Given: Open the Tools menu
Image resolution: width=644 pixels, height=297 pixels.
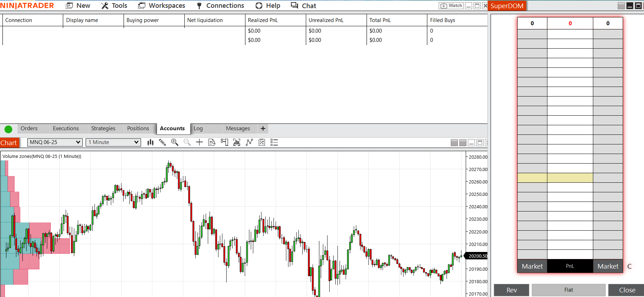Looking at the screenshot, I should pyautogui.click(x=114, y=6).
